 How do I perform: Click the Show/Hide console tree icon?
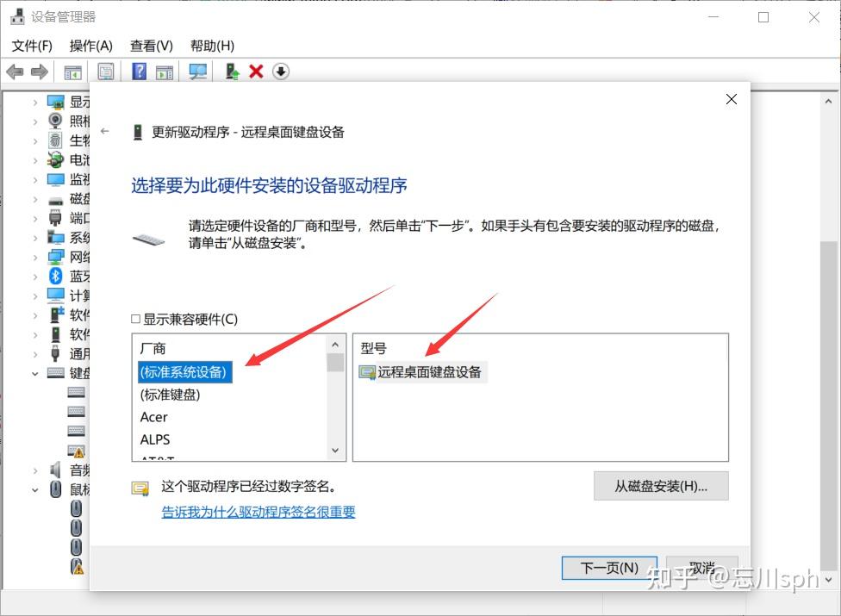[x=73, y=72]
